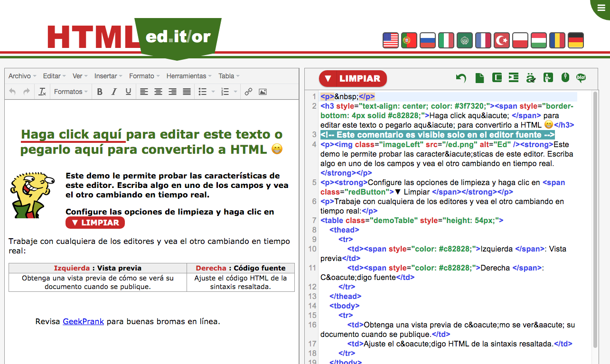
Task: Click the 'Obtenga una vista previa' table cell
Action: pyautogui.click(x=98, y=282)
